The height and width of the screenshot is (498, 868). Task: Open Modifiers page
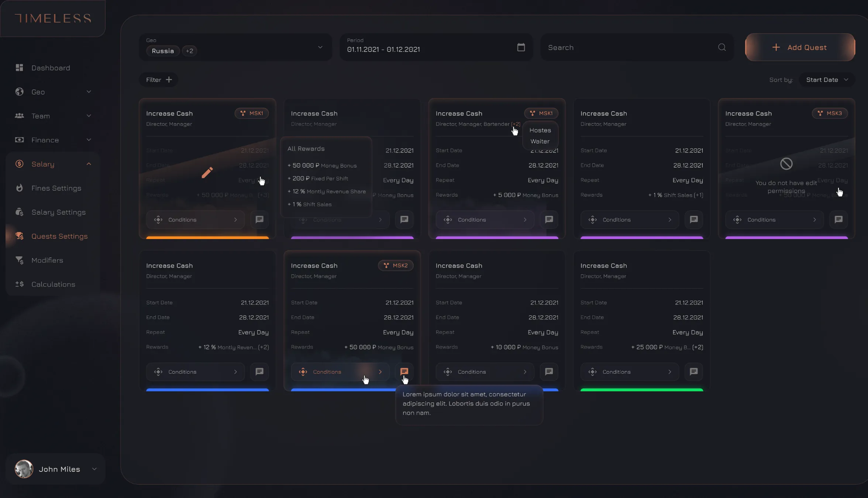click(x=47, y=260)
